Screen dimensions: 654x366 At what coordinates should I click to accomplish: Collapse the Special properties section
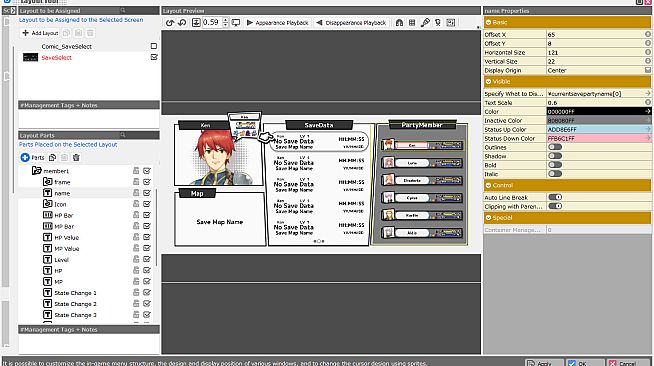coord(488,218)
